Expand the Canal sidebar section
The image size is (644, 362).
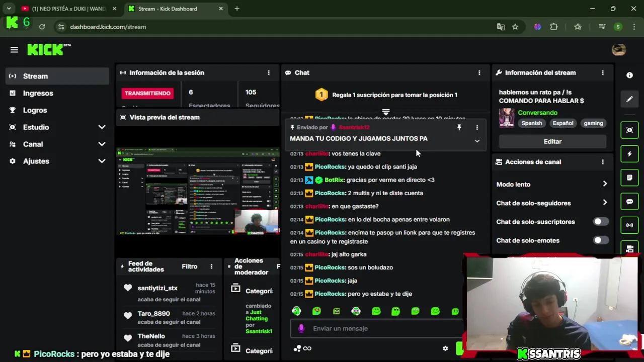click(x=57, y=144)
